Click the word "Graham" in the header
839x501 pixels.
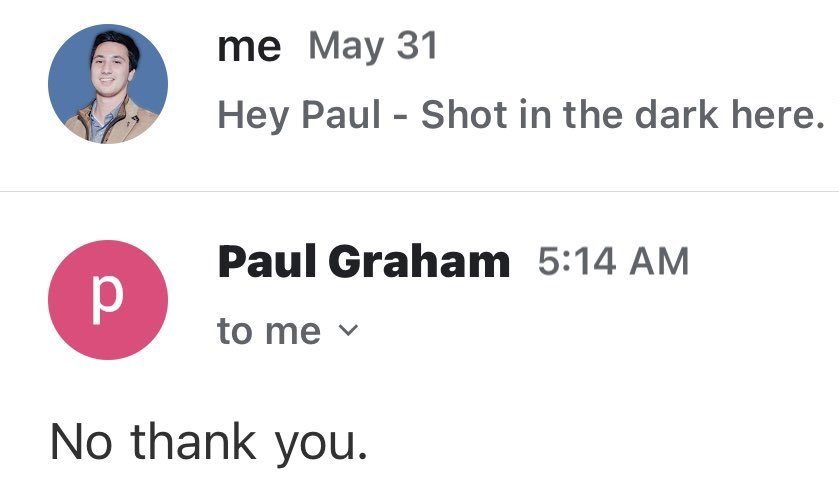(x=419, y=262)
